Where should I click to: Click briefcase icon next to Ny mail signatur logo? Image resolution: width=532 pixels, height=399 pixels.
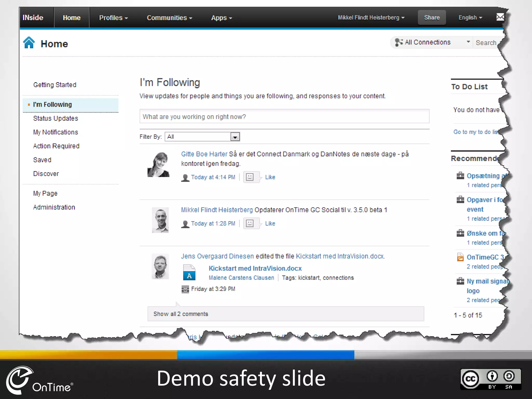click(x=460, y=281)
